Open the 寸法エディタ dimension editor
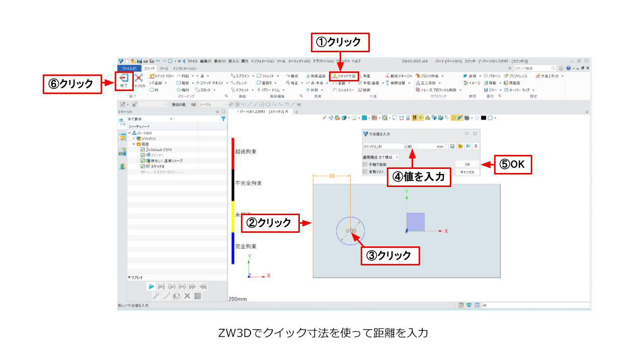The height and width of the screenshot is (362, 644). coord(547,76)
